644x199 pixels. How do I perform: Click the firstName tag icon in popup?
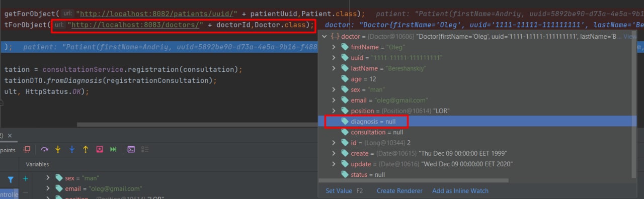click(345, 47)
